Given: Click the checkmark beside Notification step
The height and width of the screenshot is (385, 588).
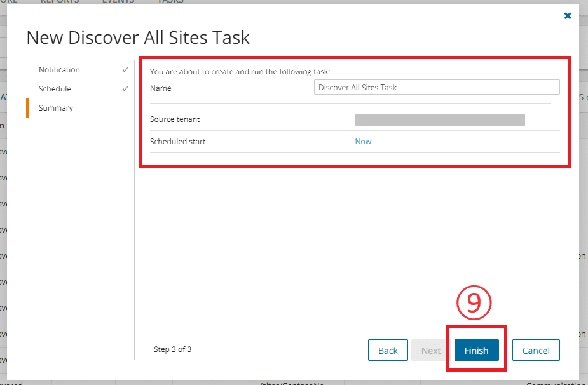Looking at the screenshot, I should pyautogui.click(x=124, y=69).
